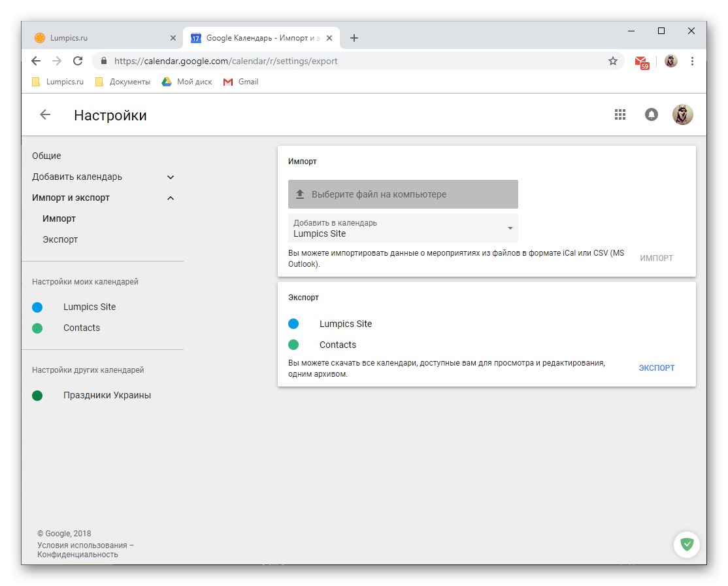Click Выберите файл на компьютере
This screenshot has width=728, height=586.
tap(380, 194)
